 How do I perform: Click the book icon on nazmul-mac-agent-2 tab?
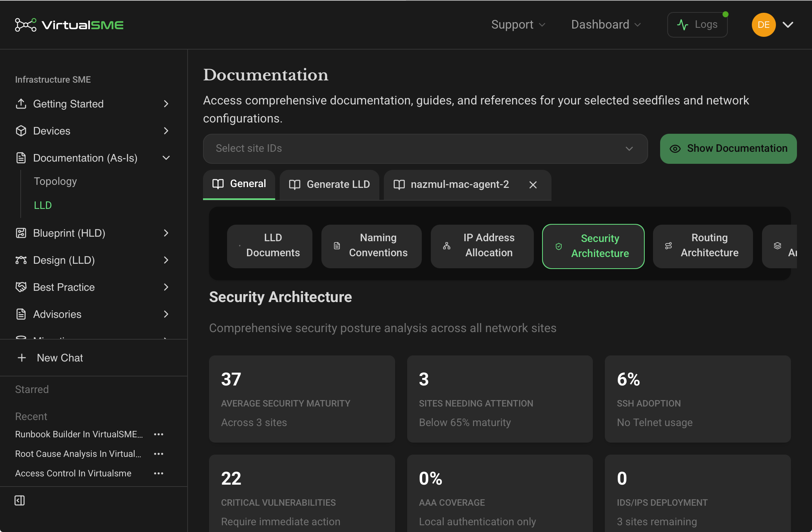[399, 184]
